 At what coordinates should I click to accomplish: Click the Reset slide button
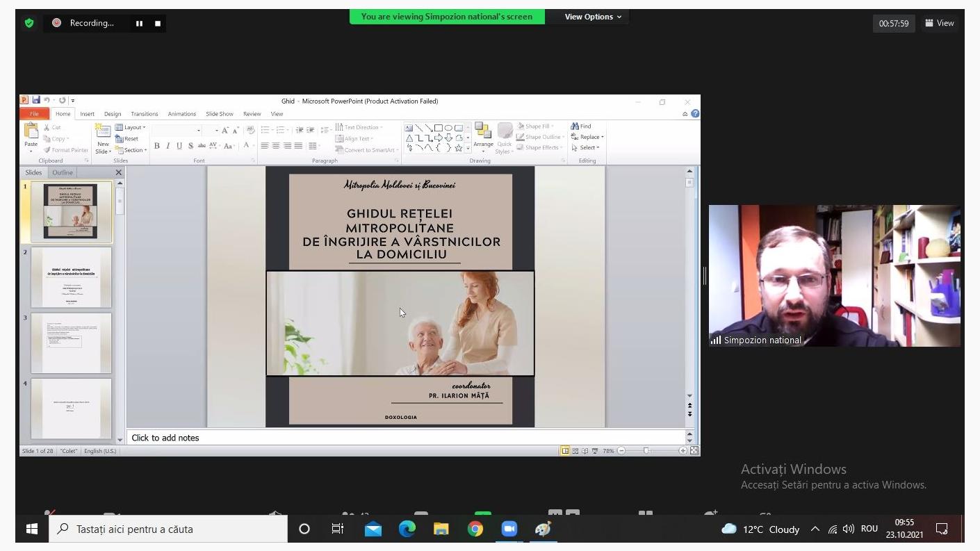[x=131, y=139]
